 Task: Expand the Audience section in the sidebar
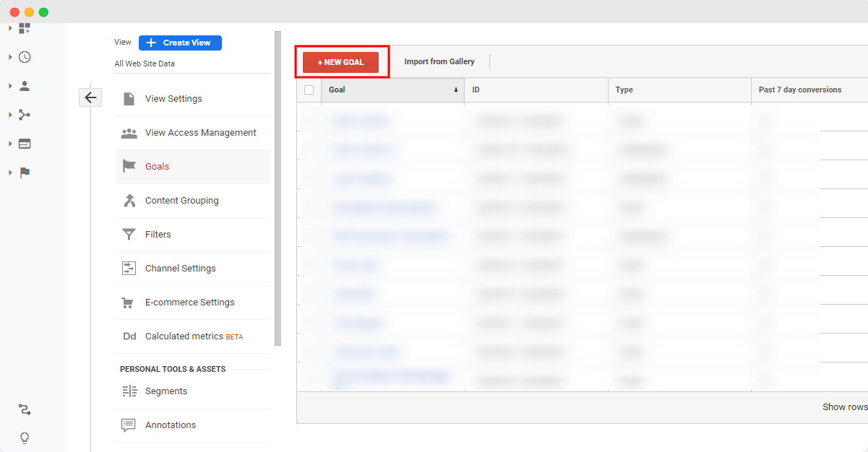(9, 85)
